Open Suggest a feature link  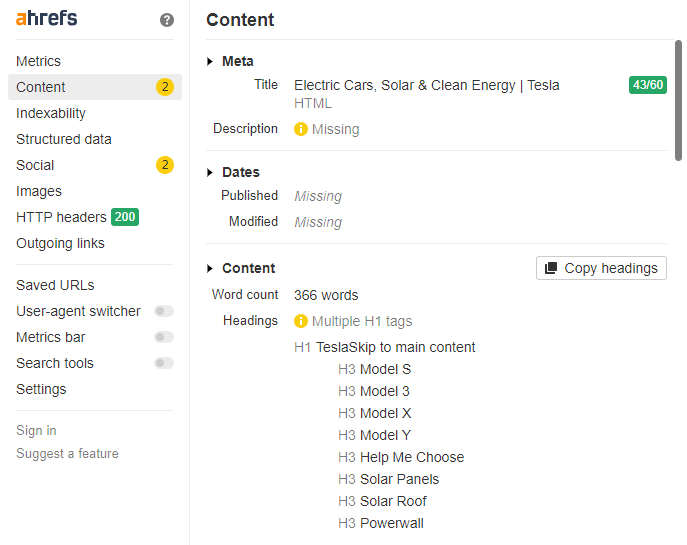click(67, 453)
